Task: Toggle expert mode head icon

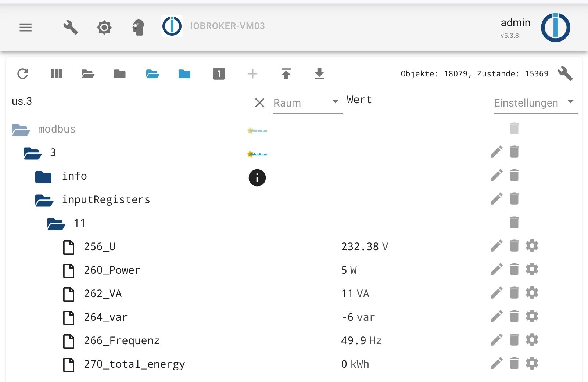Action: click(138, 27)
